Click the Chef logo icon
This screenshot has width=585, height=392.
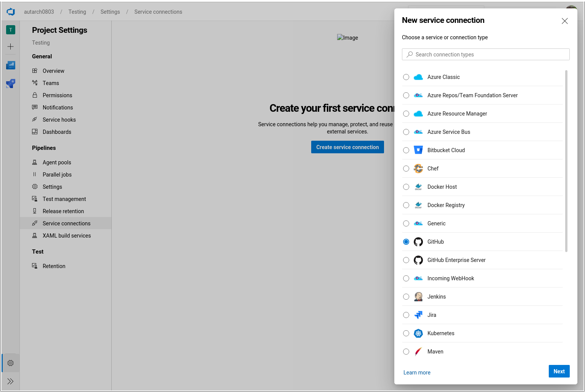tap(418, 169)
